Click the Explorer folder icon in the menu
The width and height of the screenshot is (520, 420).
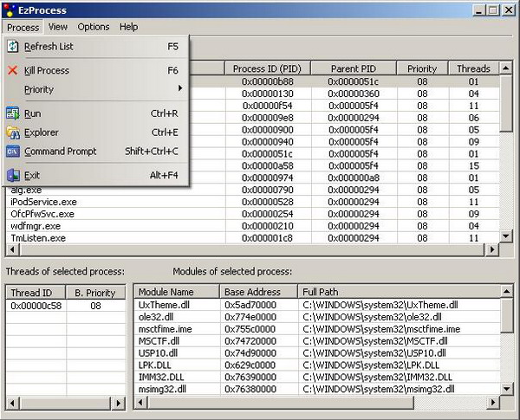click(13, 132)
